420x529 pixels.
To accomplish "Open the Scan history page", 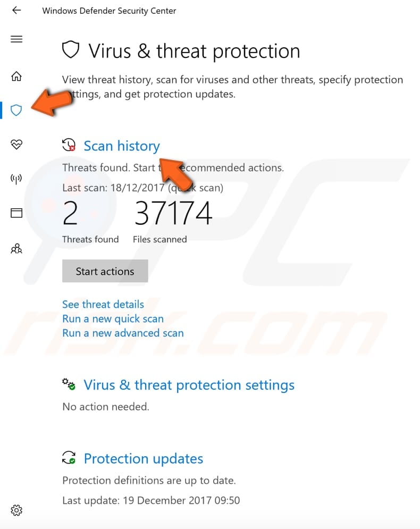I will point(122,146).
